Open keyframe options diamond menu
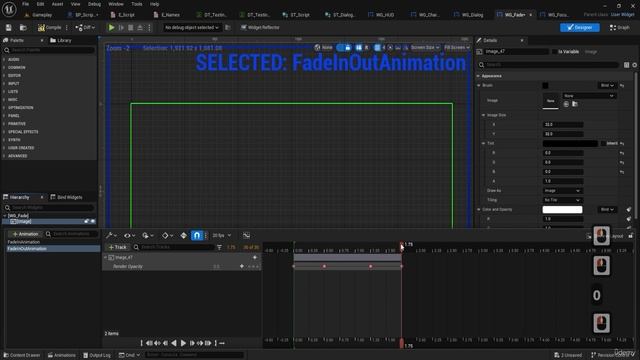This screenshot has height=360, width=640. [167, 236]
